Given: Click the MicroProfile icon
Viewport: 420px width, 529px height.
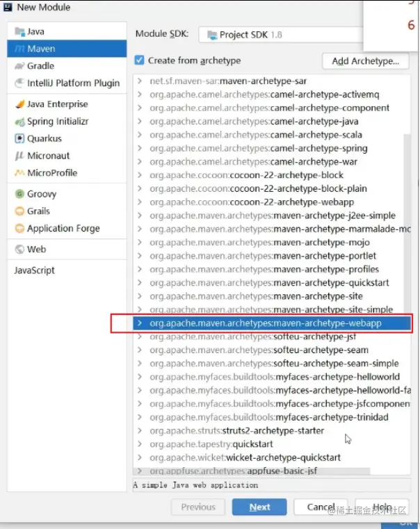Looking at the screenshot, I should (19, 172).
